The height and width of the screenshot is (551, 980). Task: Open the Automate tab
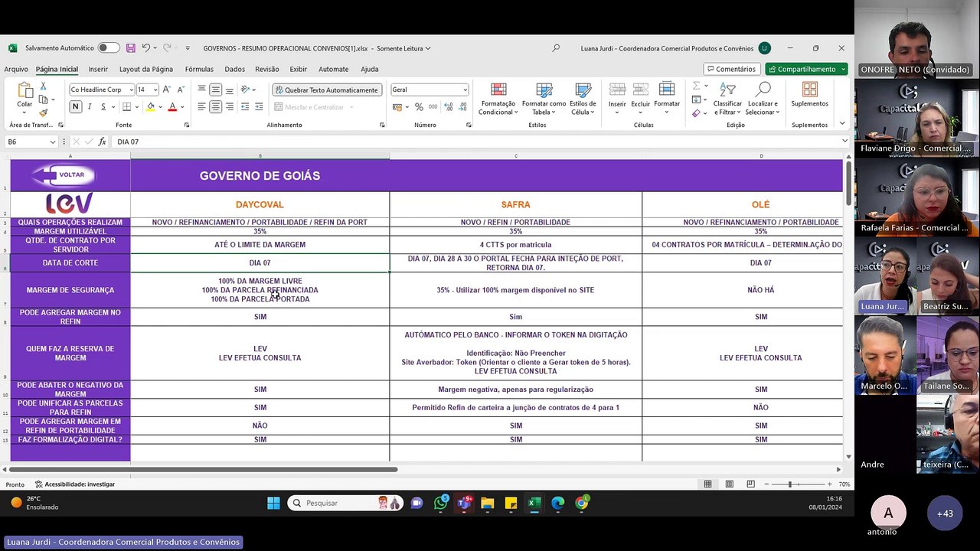(x=333, y=69)
